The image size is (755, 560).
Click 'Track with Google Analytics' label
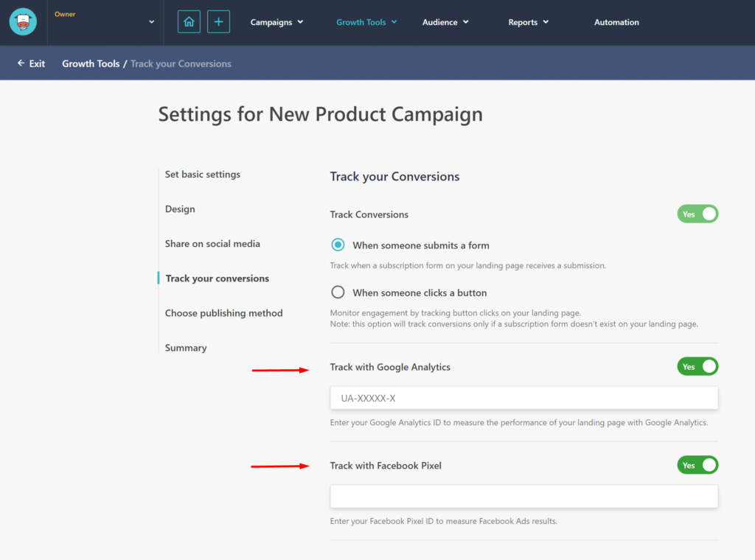[390, 367]
